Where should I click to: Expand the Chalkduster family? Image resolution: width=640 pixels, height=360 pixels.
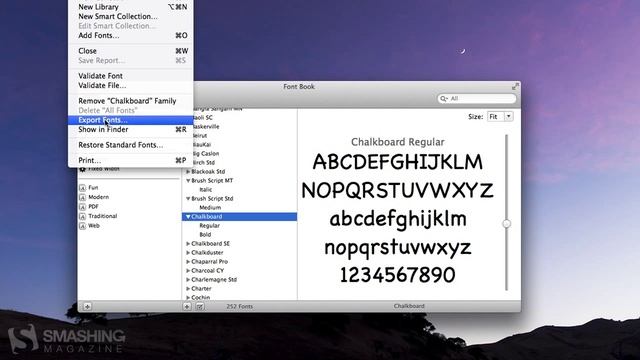click(x=188, y=253)
